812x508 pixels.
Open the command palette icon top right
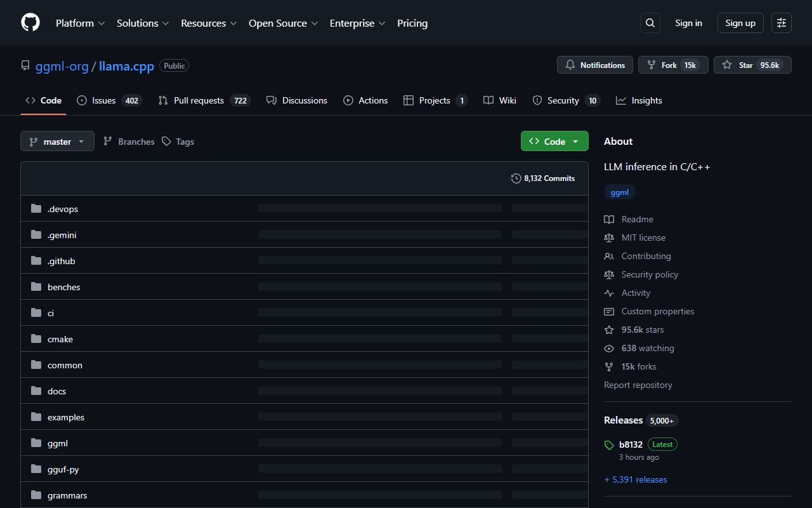(781, 23)
